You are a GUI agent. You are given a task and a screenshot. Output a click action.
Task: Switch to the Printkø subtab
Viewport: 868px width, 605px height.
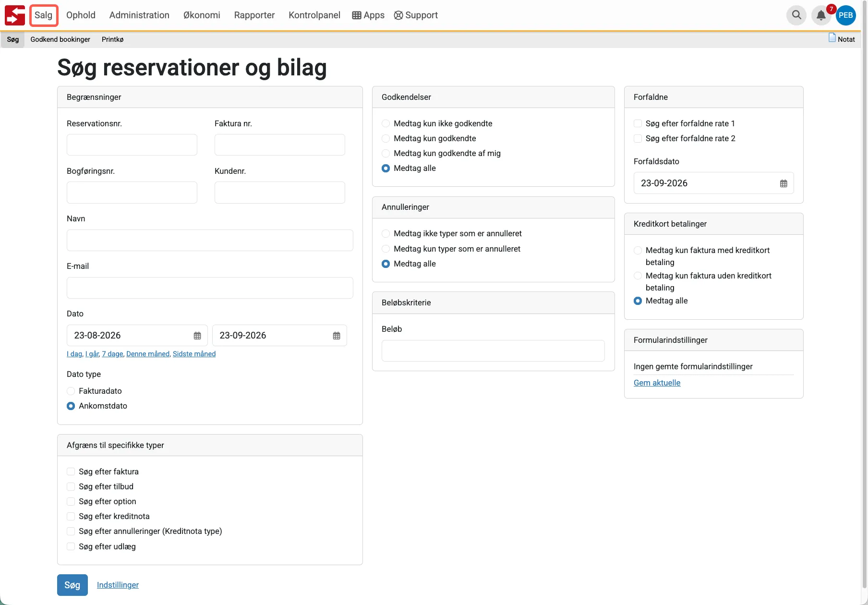[x=113, y=39]
